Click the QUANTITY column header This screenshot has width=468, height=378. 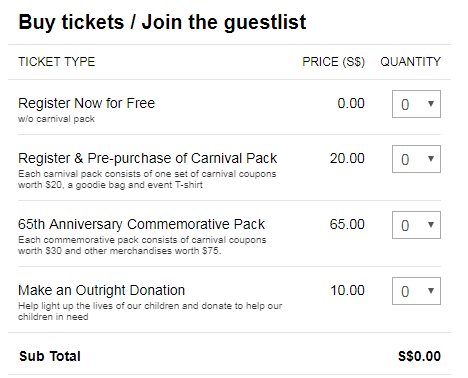[411, 62]
